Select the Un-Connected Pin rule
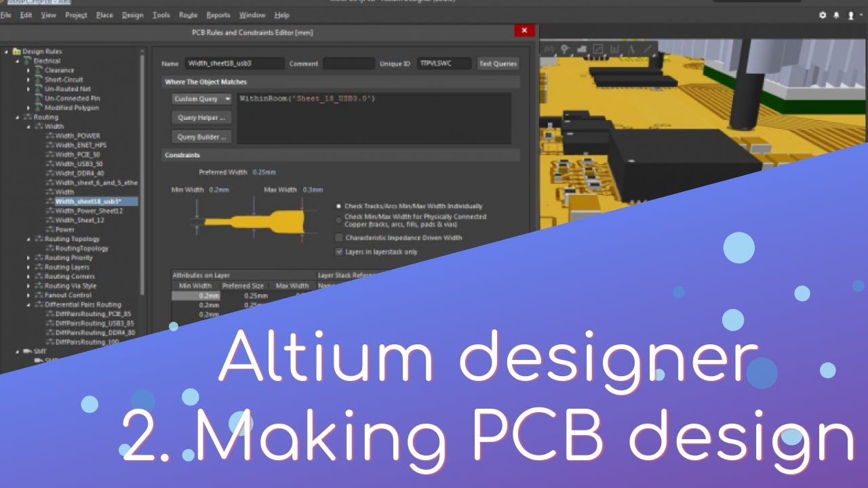Screen dimensions: 868x488 tap(72, 99)
